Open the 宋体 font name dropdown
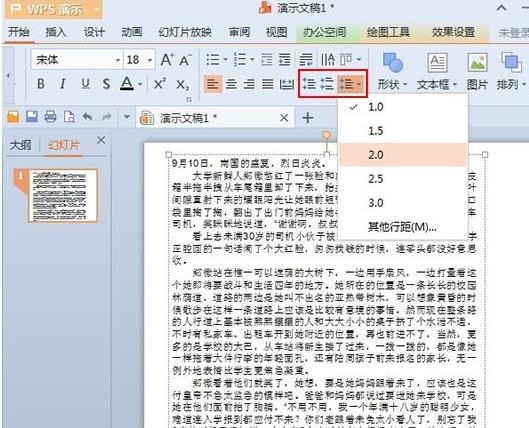This screenshot has width=529, height=428. tap(118, 60)
